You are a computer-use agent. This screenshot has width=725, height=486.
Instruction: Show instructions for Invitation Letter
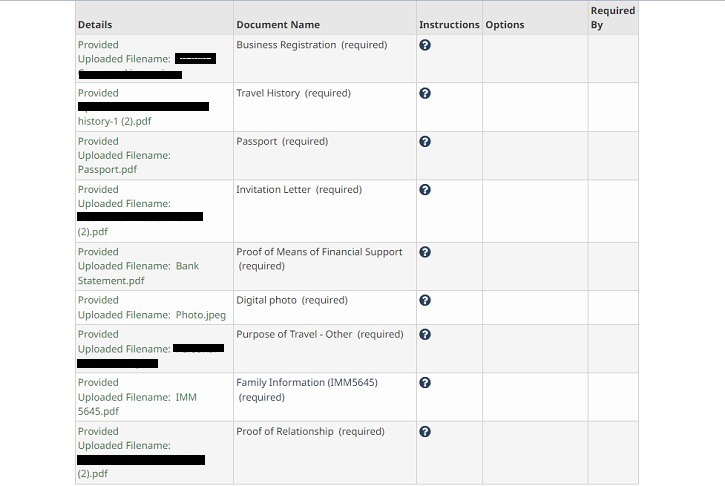coord(425,190)
